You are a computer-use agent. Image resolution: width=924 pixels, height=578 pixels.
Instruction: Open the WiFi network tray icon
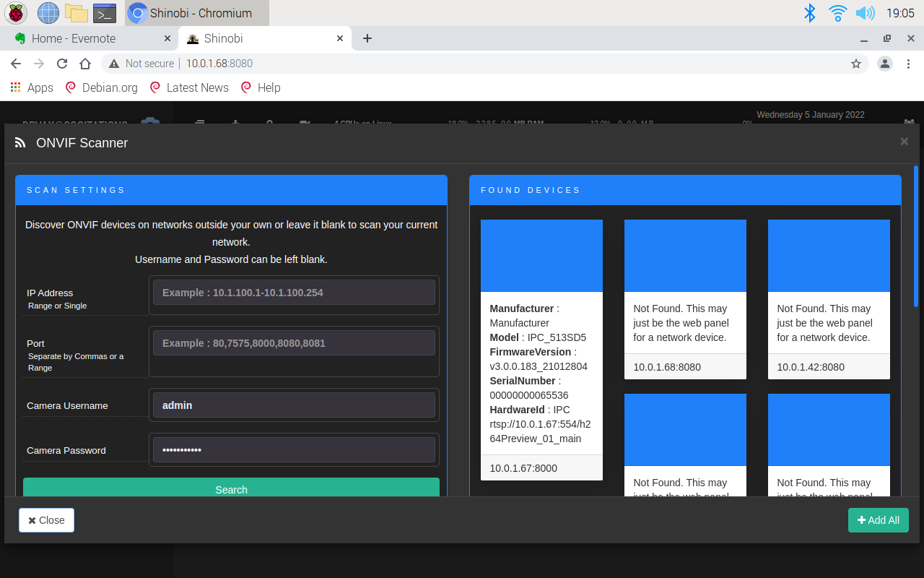837,13
